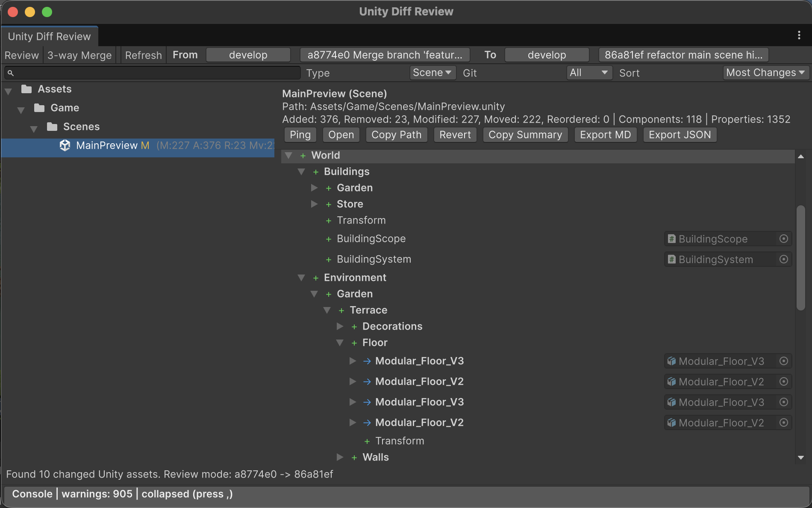Click the moved arrow icon beside Modular_Floor_V3
The width and height of the screenshot is (812, 508).
click(367, 361)
